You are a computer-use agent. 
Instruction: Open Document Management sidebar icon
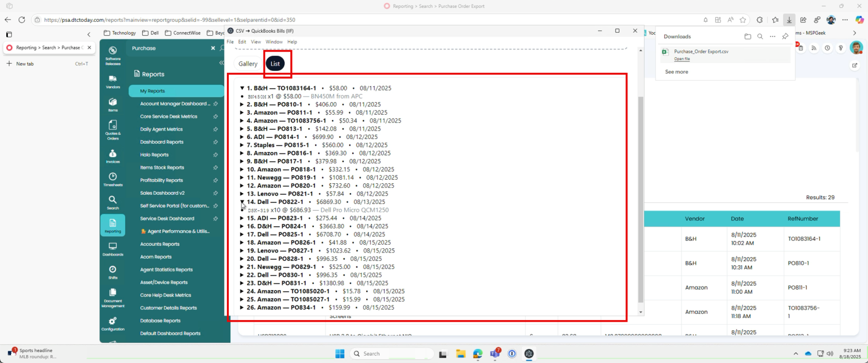[x=113, y=298]
